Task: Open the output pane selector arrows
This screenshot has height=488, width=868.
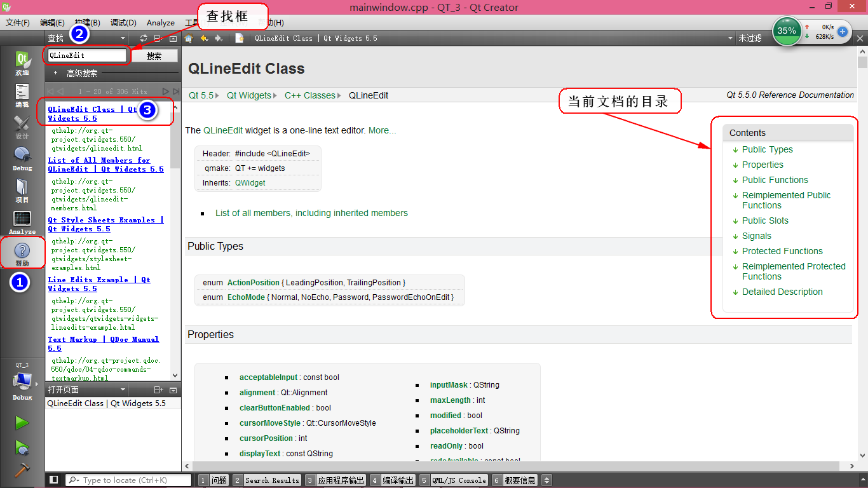Action: coord(546,480)
